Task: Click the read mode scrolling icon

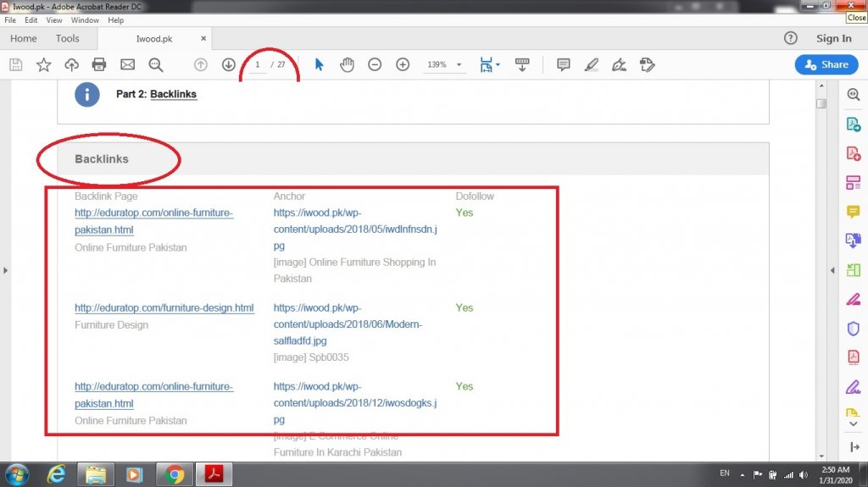Action: pos(522,64)
